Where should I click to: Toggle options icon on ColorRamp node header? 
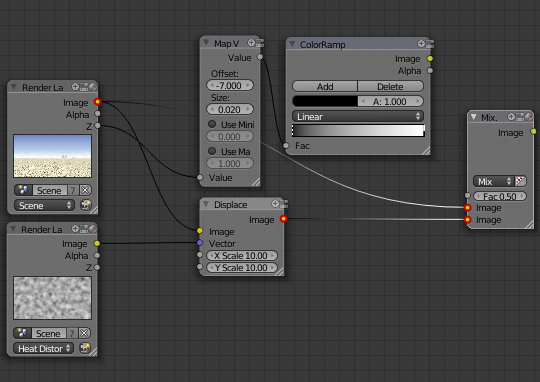coord(429,44)
